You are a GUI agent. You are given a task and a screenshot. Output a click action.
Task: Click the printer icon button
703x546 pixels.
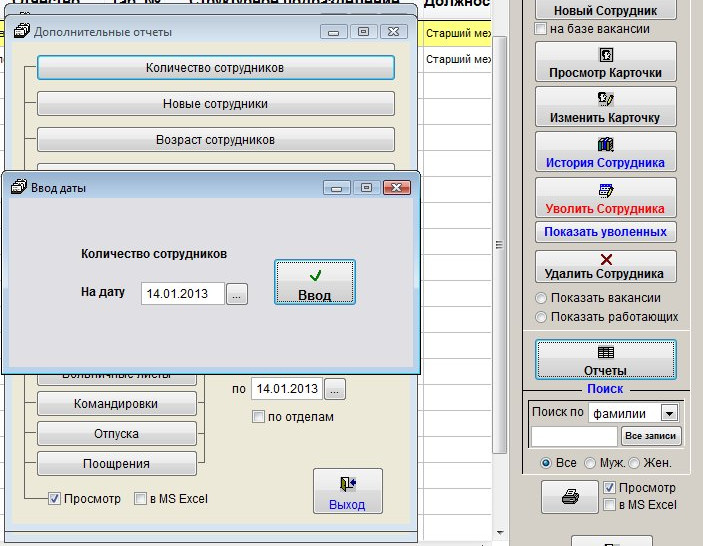(x=570, y=497)
